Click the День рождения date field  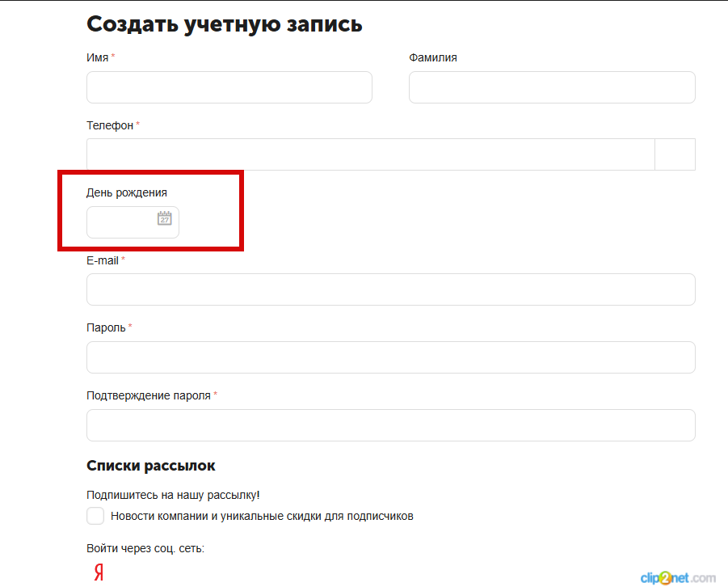tap(121, 222)
